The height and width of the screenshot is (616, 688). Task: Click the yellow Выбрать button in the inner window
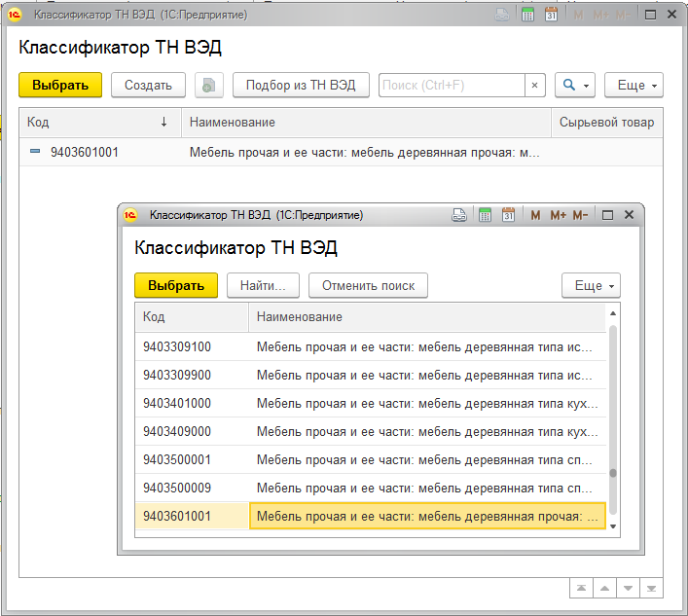click(176, 285)
